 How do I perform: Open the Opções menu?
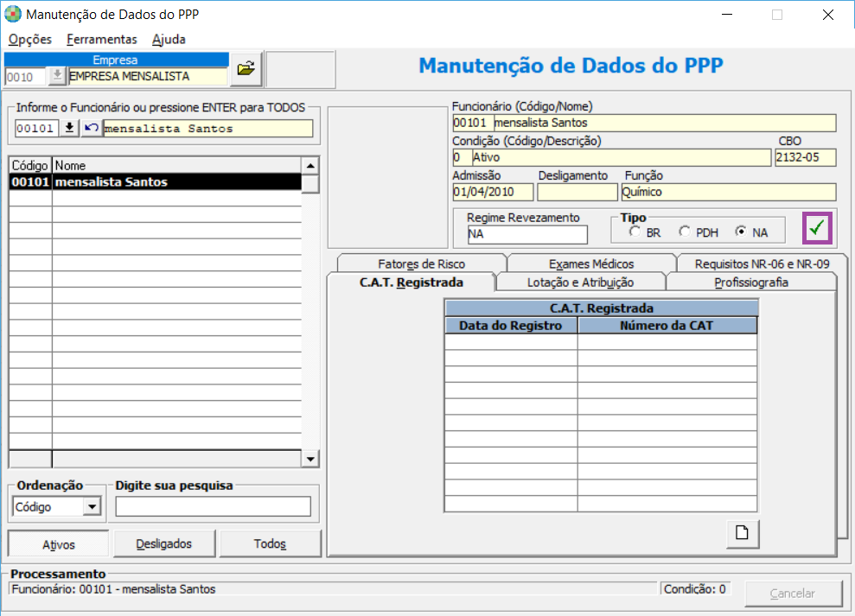(x=30, y=39)
